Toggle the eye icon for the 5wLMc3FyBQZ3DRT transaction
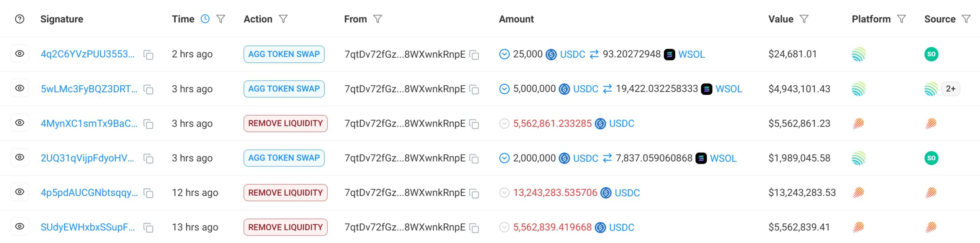The image size is (980, 243). click(20, 88)
